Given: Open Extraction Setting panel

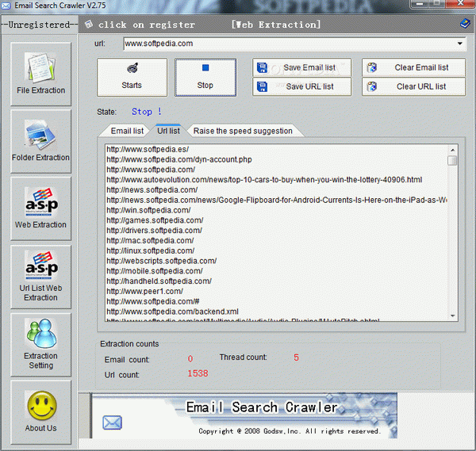Looking at the screenshot, I should click(40, 345).
